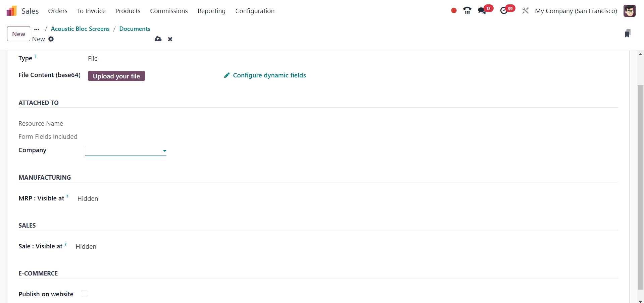This screenshot has width=644, height=303.
Task: Enable the Publish on website checkbox
Action: pos(84,294)
